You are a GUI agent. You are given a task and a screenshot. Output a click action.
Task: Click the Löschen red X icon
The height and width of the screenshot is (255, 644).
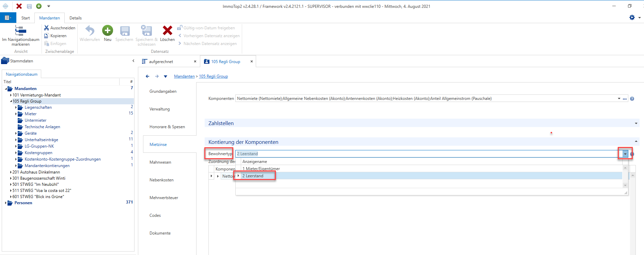(167, 31)
